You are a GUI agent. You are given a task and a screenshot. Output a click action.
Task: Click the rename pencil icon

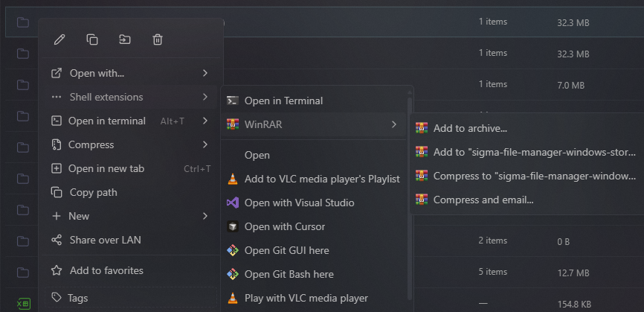(59, 39)
